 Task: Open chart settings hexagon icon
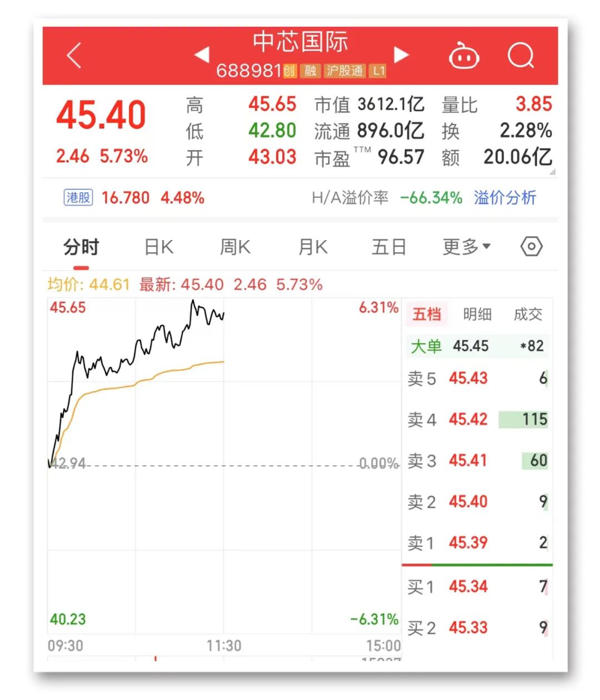coord(531,246)
